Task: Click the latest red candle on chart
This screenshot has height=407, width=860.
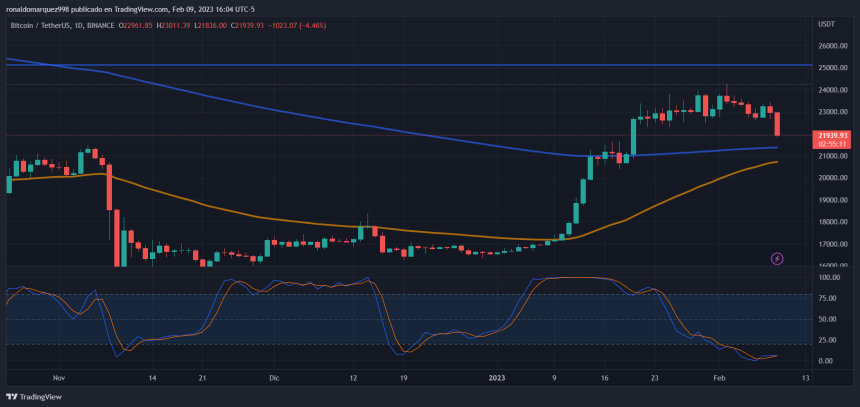Action: pos(777,124)
